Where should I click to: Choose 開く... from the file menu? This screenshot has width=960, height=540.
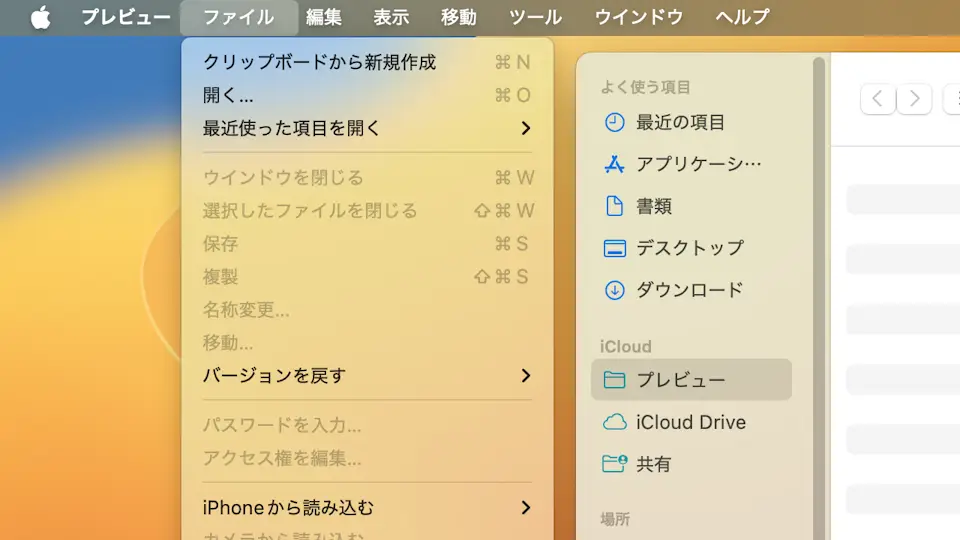[x=228, y=95]
